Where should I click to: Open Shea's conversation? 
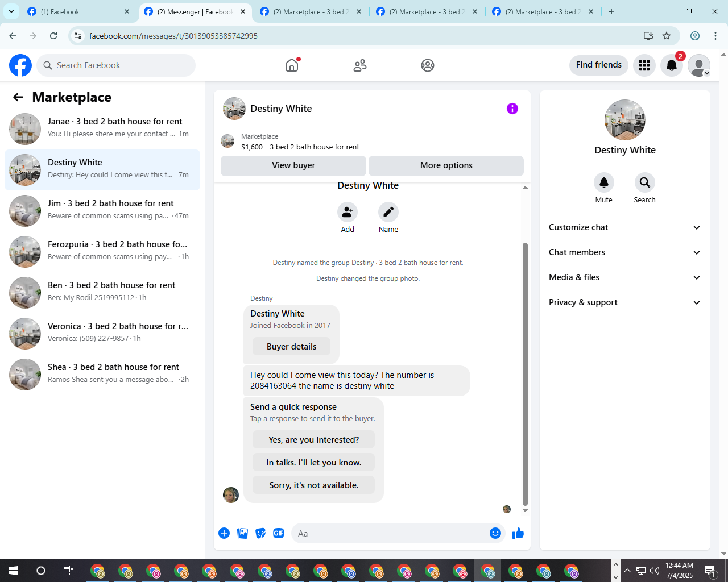(x=102, y=375)
